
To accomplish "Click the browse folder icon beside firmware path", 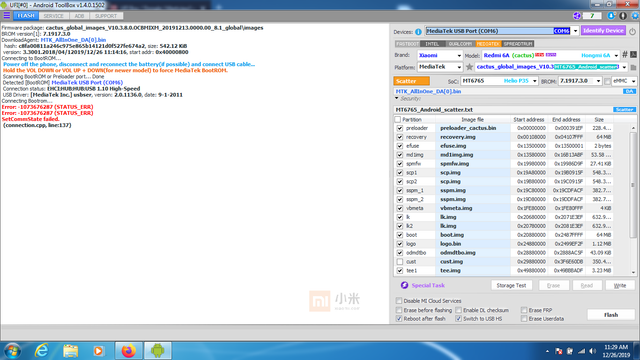I will pos(633,67).
